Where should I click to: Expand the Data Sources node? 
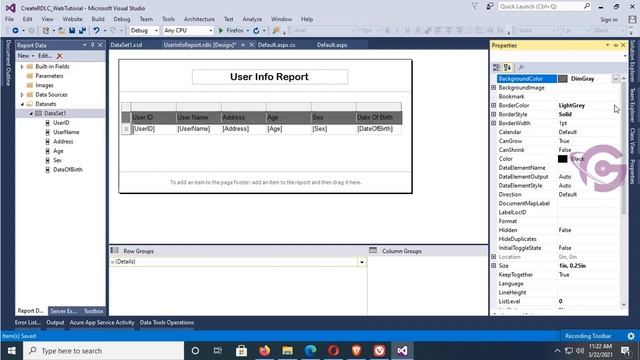(x=22, y=95)
